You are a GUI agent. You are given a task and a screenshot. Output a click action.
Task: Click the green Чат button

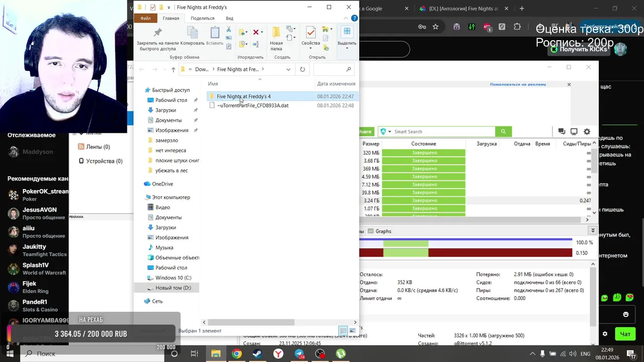625,334
